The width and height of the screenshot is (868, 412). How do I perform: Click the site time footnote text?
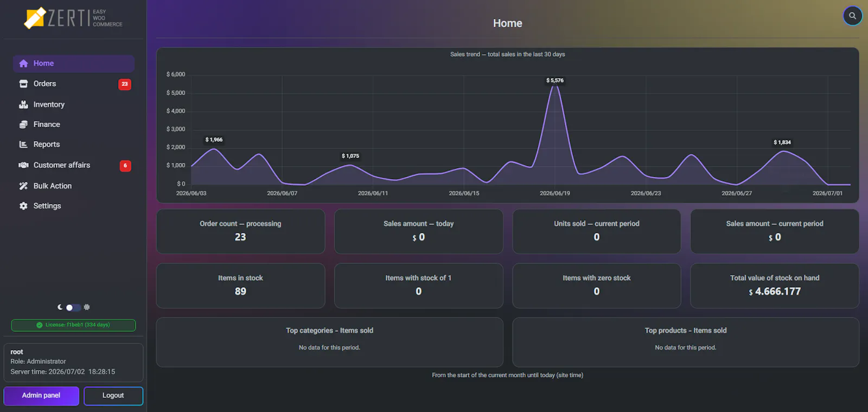(x=508, y=375)
